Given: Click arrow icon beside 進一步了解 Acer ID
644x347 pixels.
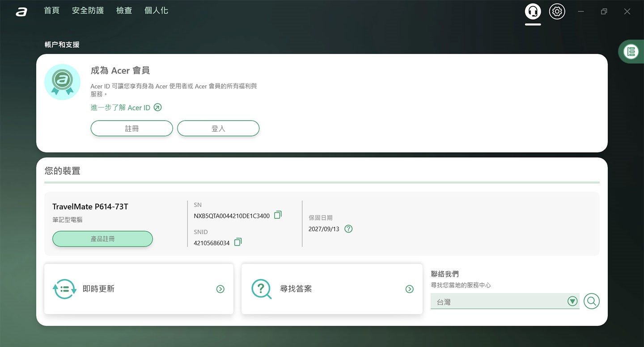Looking at the screenshot, I should click(x=157, y=107).
